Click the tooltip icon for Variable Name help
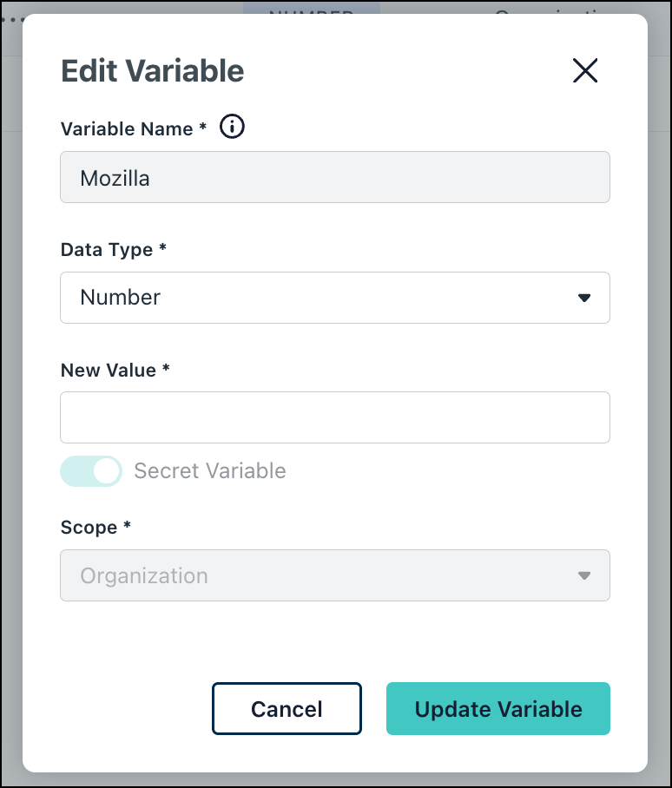This screenshot has height=788, width=672. click(232, 127)
